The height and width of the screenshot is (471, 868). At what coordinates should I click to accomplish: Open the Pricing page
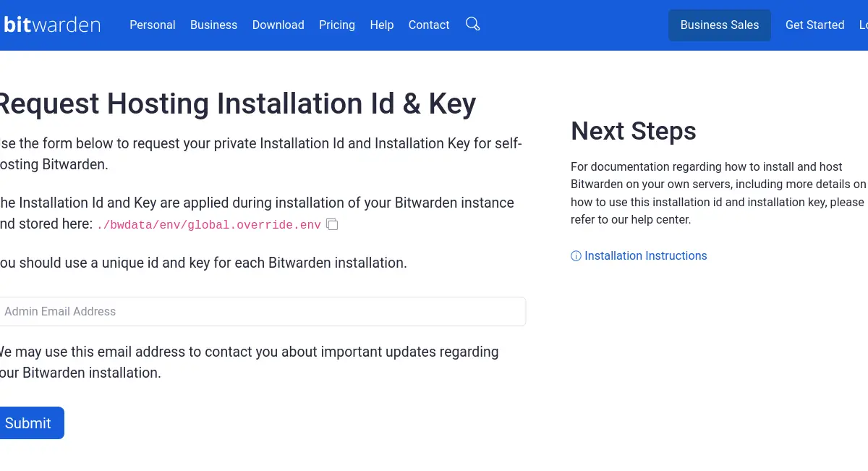337,25
